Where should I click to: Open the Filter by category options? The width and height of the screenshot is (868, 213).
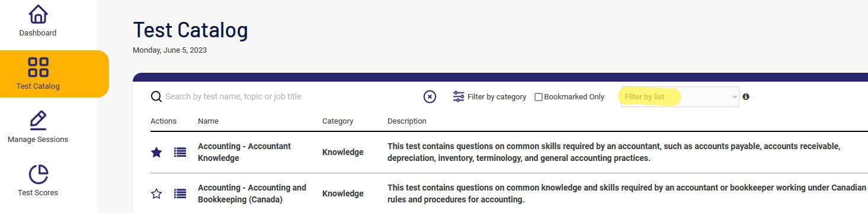497,96
